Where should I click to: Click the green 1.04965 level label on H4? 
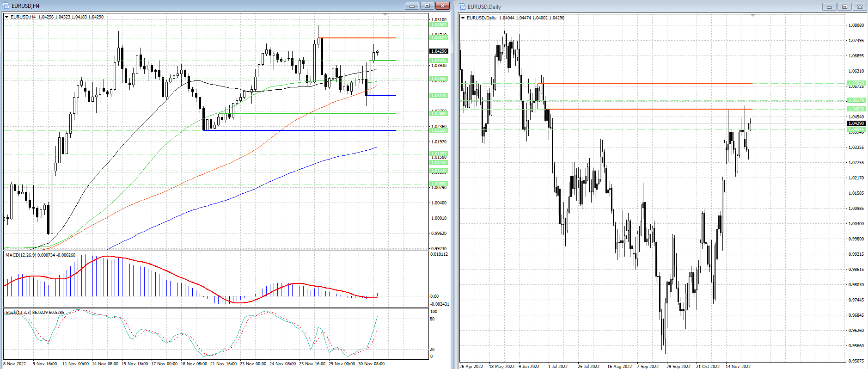click(x=439, y=25)
